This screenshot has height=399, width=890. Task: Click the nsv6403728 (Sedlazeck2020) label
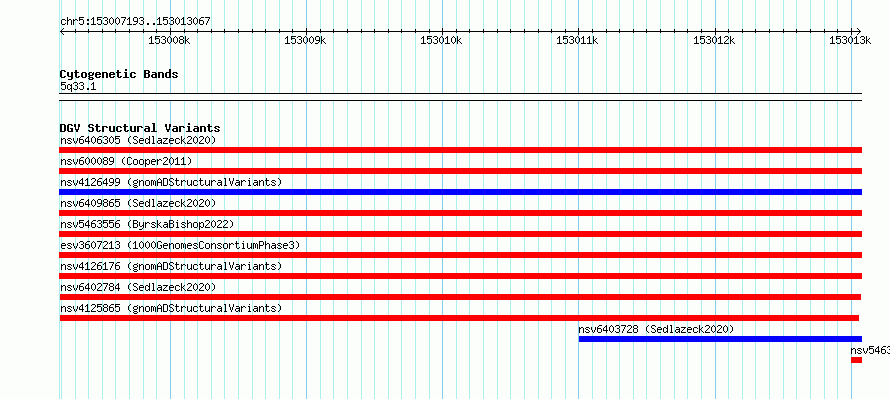click(656, 329)
